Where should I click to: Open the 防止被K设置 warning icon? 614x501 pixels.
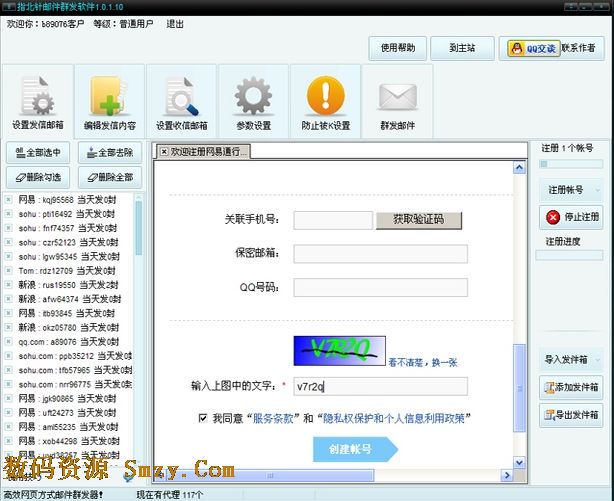pyautogui.click(x=325, y=101)
